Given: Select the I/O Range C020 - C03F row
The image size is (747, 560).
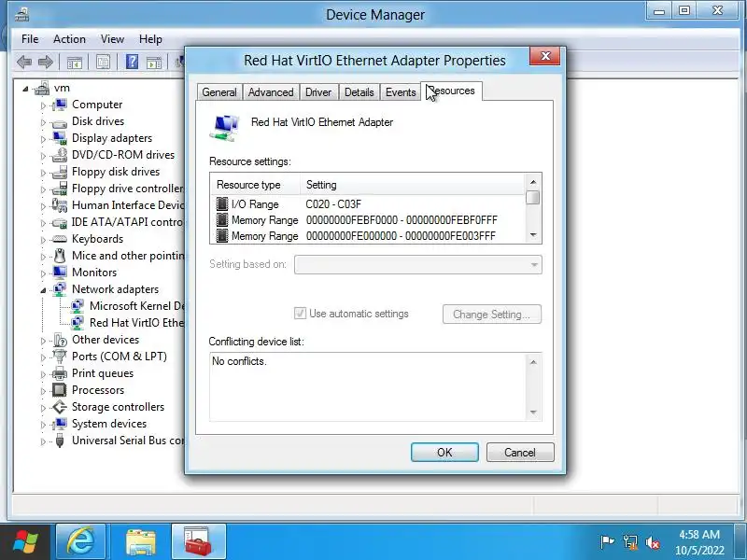Looking at the screenshot, I should [x=368, y=204].
